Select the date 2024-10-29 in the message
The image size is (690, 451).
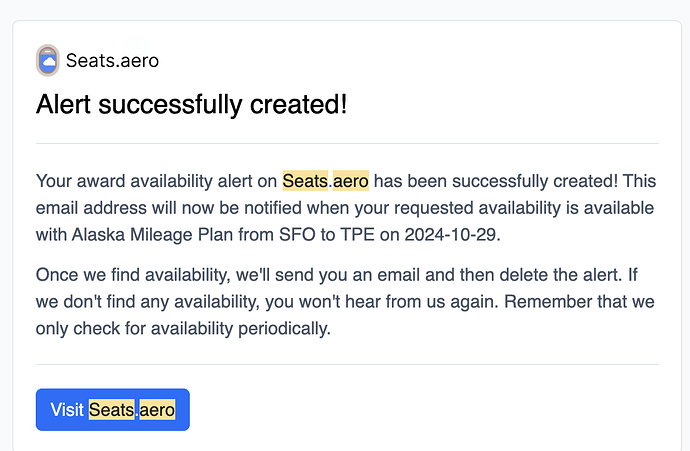(450, 235)
